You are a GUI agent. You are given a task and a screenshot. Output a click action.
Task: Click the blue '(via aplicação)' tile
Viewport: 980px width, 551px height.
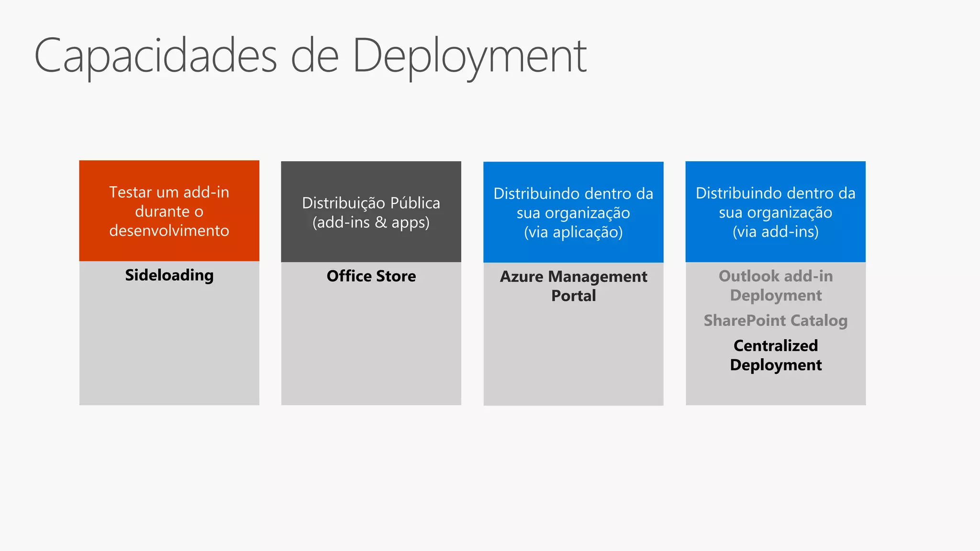point(573,212)
